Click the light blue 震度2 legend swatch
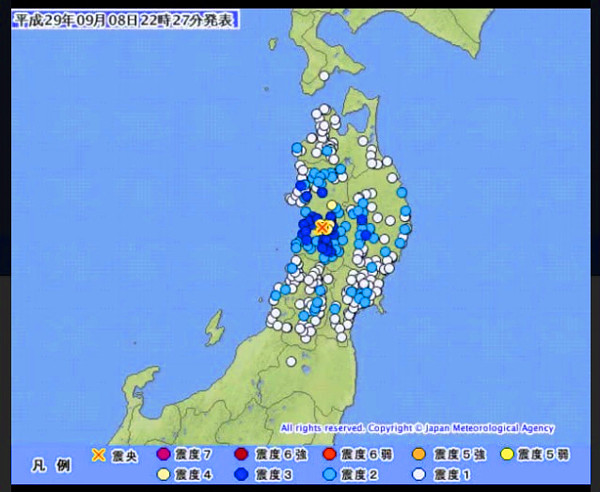Viewport: 600px width, 492px height. tap(329, 474)
